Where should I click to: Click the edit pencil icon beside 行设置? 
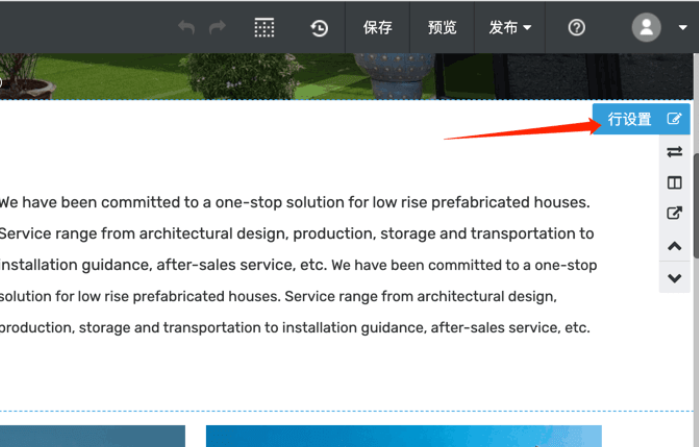pos(674,120)
